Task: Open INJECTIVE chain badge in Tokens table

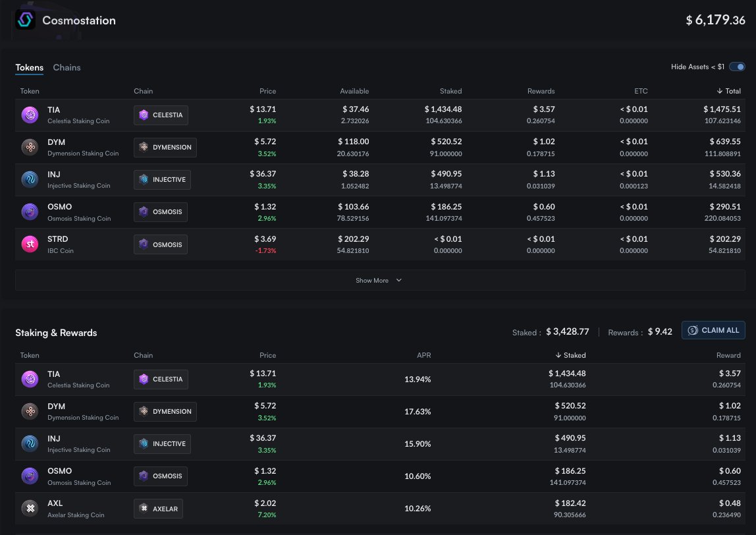Action: click(x=163, y=179)
